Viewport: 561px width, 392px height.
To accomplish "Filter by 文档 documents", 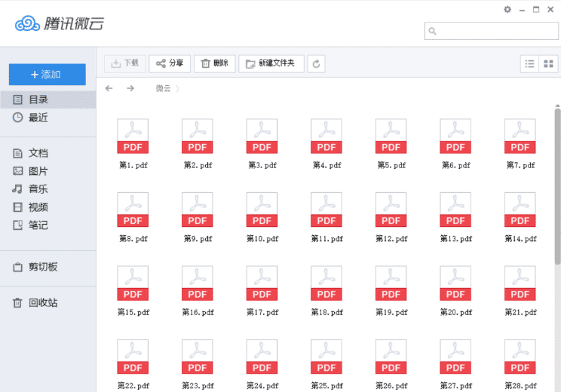I will [x=48, y=153].
